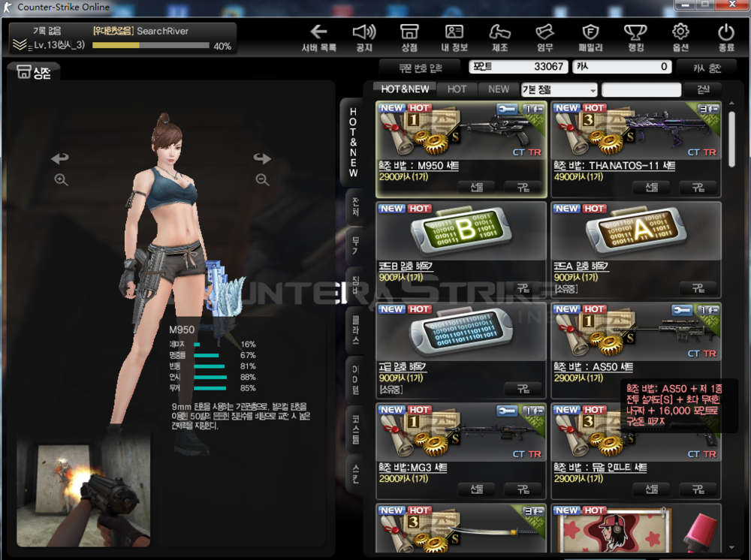Open the AS50 세트 item name link
751x560 pixels.
point(593,366)
